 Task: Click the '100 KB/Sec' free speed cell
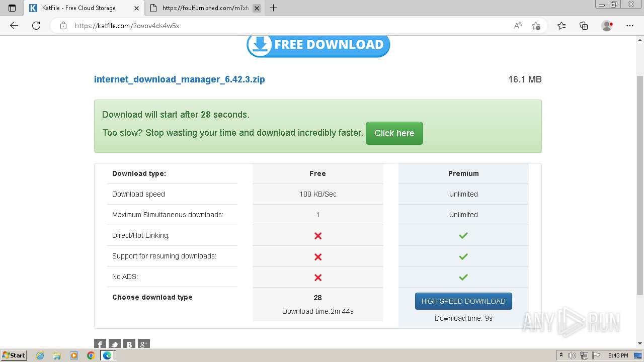317,194
